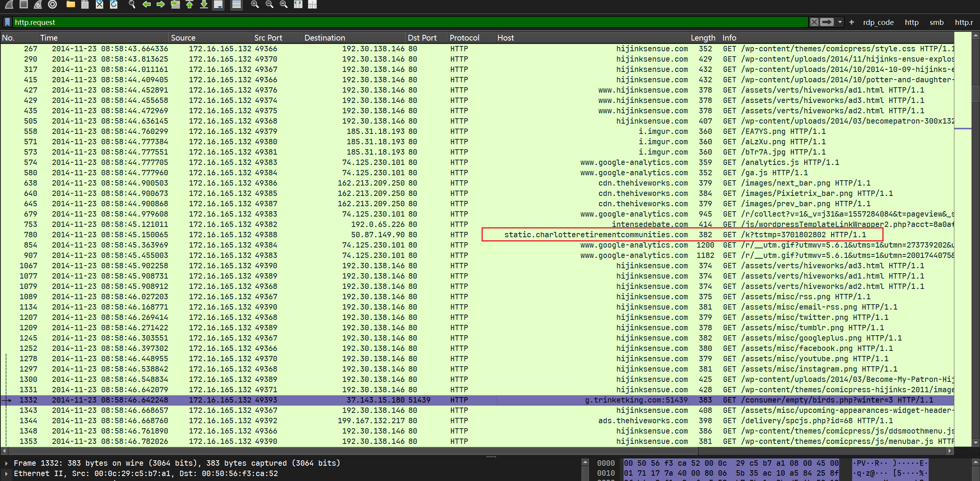Sort by the Protocol column header
The height and width of the screenshot is (481, 980).
point(471,38)
